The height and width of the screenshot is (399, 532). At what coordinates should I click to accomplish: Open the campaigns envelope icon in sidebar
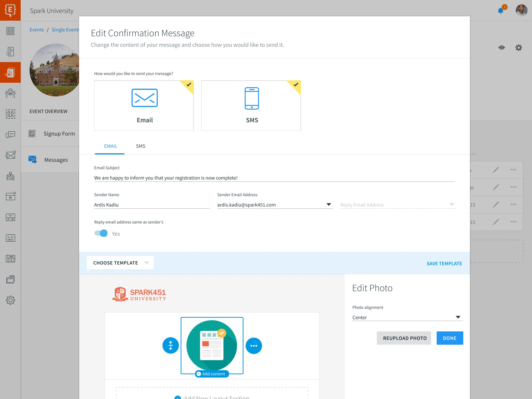pos(10,155)
